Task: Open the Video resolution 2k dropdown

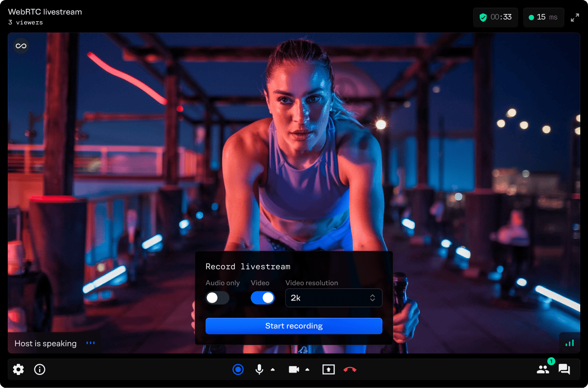Action: pyautogui.click(x=334, y=298)
